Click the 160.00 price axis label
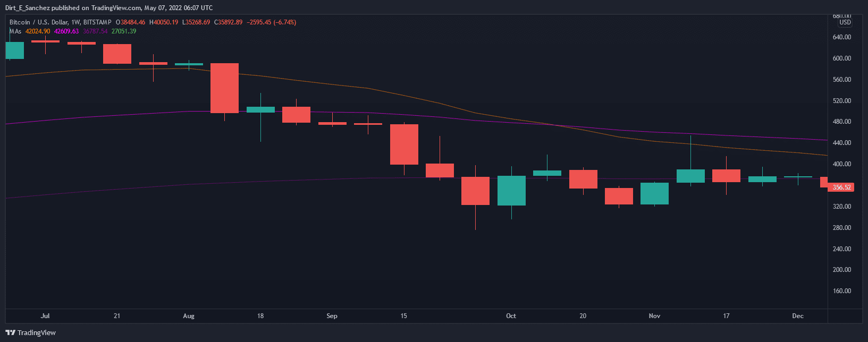Screen dimensions: 868x342 [x=842, y=291]
